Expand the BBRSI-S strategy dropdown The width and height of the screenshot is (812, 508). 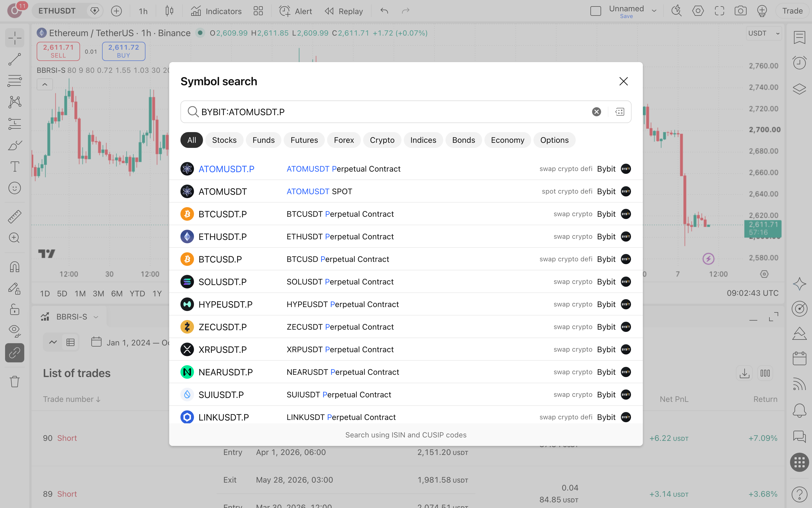(96, 317)
